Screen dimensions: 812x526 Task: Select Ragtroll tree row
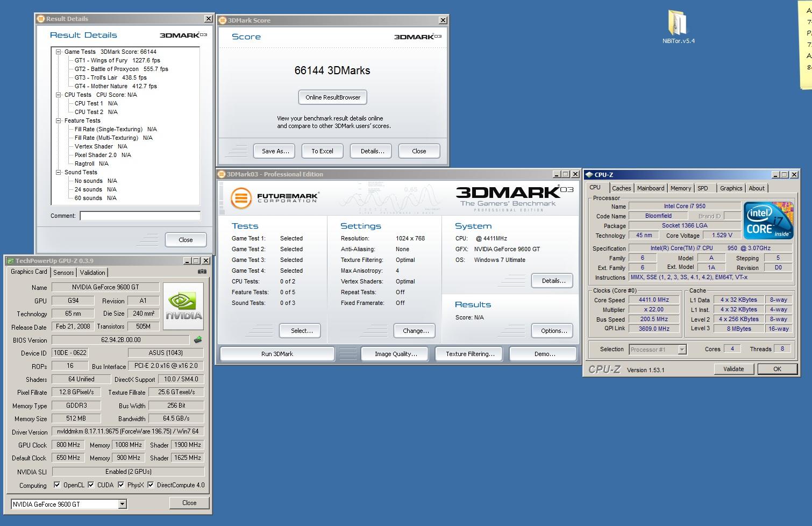(91, 164)
